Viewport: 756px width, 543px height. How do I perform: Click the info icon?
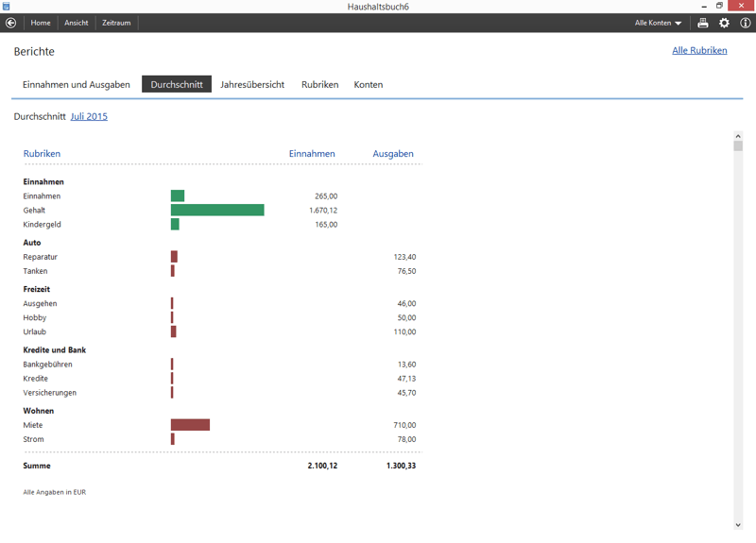tap(745, 23)
